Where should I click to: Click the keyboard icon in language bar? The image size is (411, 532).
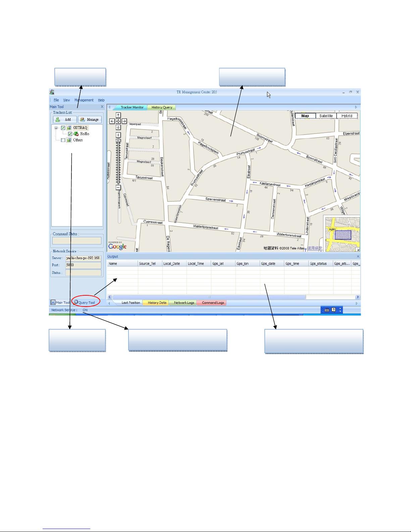point(327,310)
